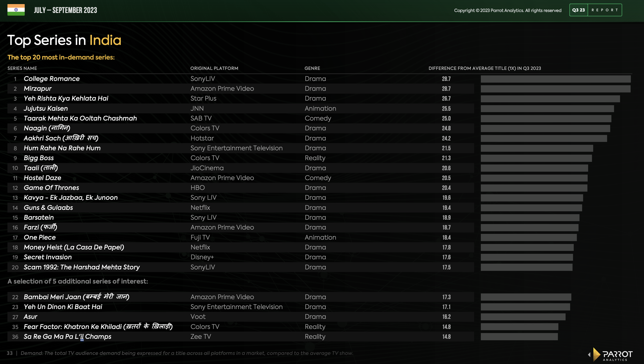Click the Aakhri Sach series title
This screenshot has height=364, width=644.
point(61,138)
